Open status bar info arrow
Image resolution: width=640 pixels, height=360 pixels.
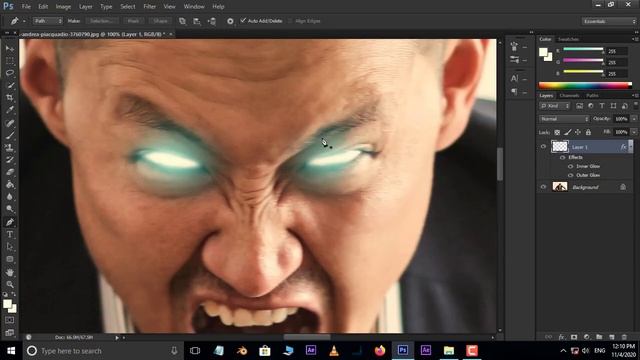(117, 338)
